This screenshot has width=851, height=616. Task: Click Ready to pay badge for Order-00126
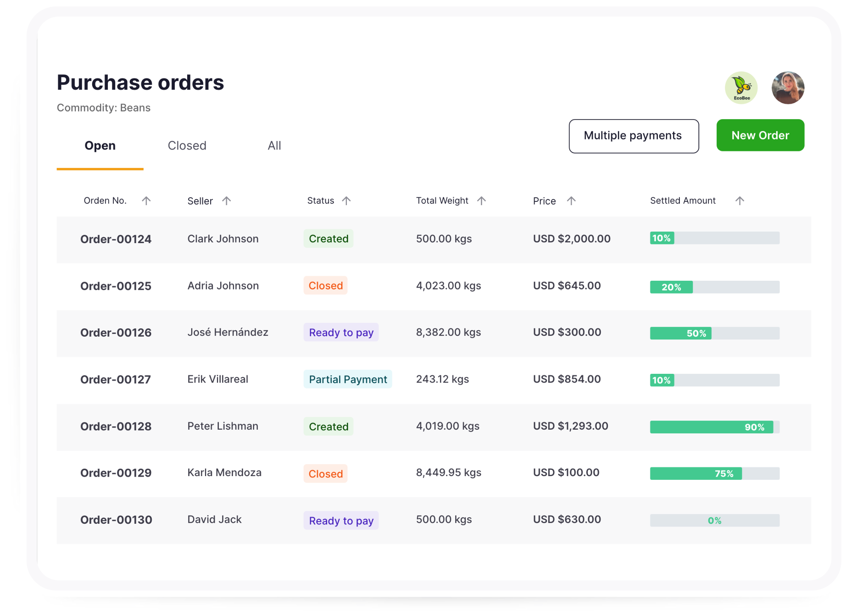click(341, 333)
